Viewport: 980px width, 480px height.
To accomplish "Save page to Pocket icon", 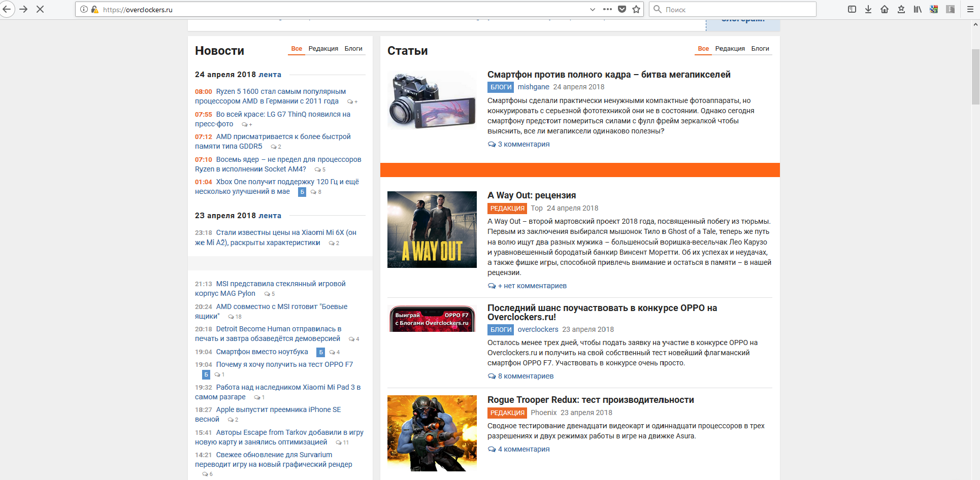I will pos(622,10).
